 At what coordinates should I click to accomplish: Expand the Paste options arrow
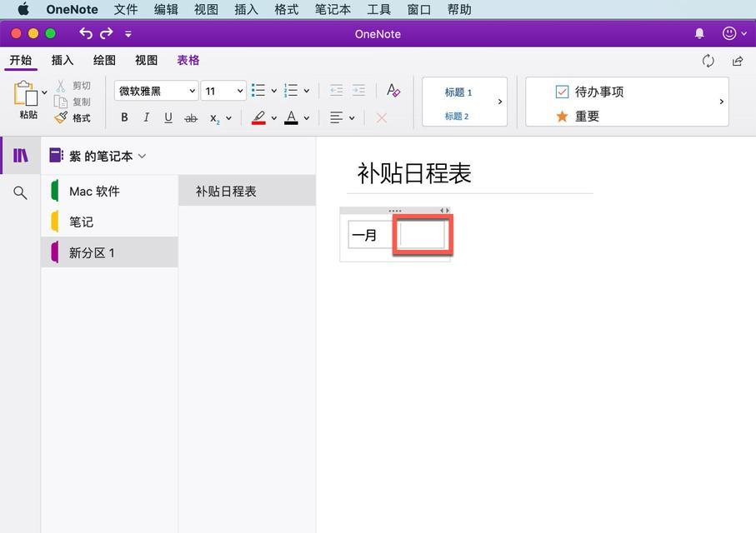pyautogui.click(x=44, y=92)
